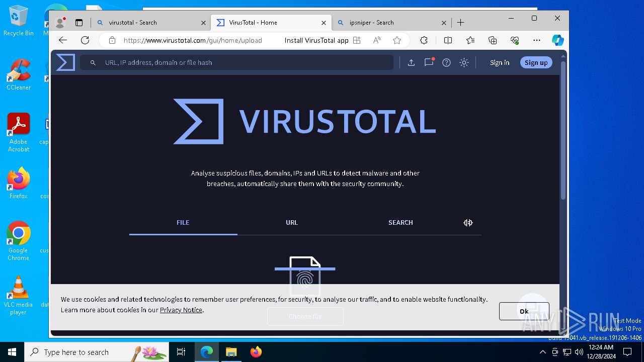Open Collections icon in toolbar
The image size is (644, 362).
pos(493,40)
